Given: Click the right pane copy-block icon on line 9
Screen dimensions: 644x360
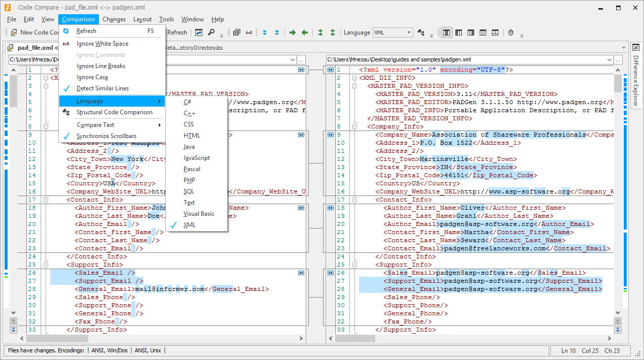Looking at the screenshot, I should [330, 135].
